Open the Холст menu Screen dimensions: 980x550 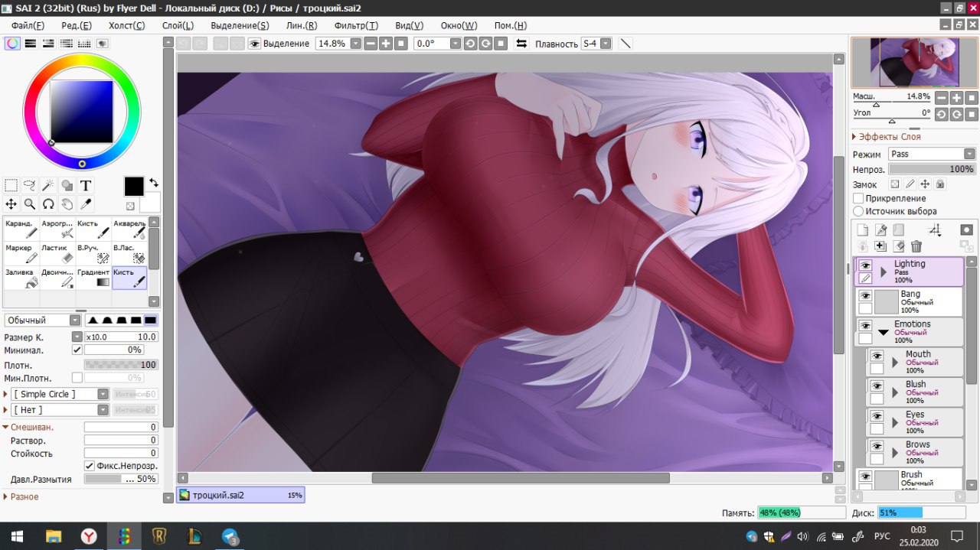pos(126,25)
